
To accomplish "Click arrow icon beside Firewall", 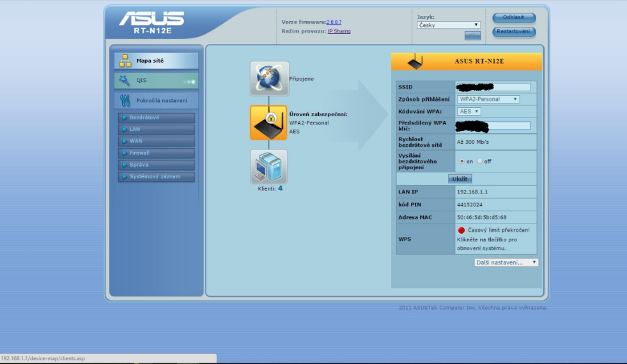I will click(125, 153).
